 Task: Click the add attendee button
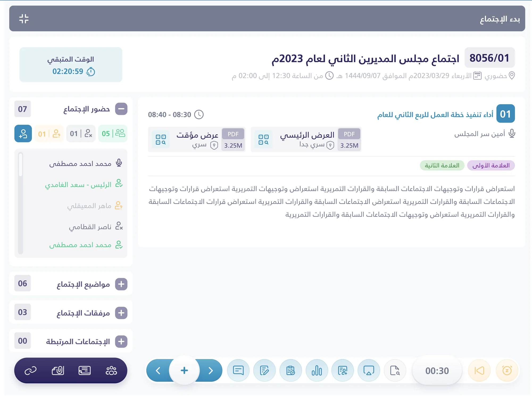23,134
